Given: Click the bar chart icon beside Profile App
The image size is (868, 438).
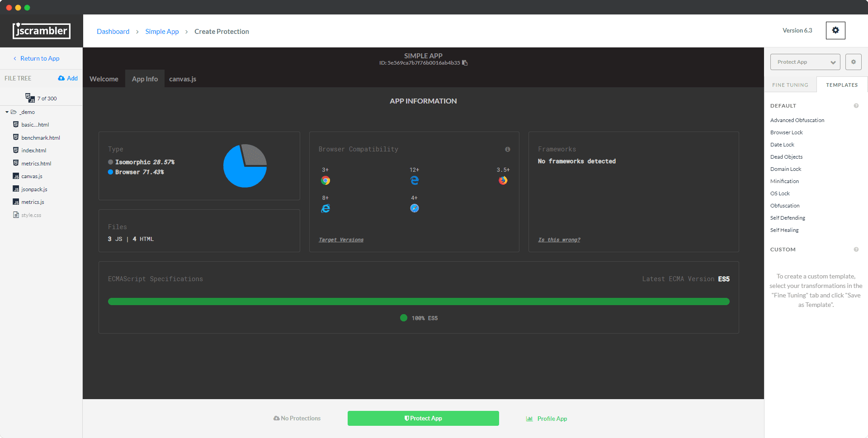Looking at the screenshot, I should [x=529, y=419].
